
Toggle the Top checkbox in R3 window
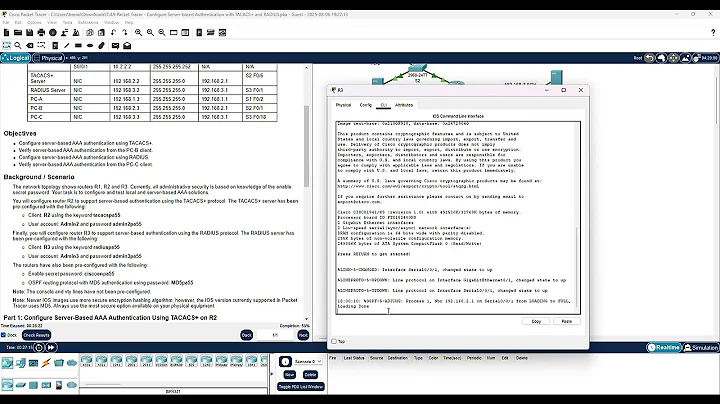[334, 342]
